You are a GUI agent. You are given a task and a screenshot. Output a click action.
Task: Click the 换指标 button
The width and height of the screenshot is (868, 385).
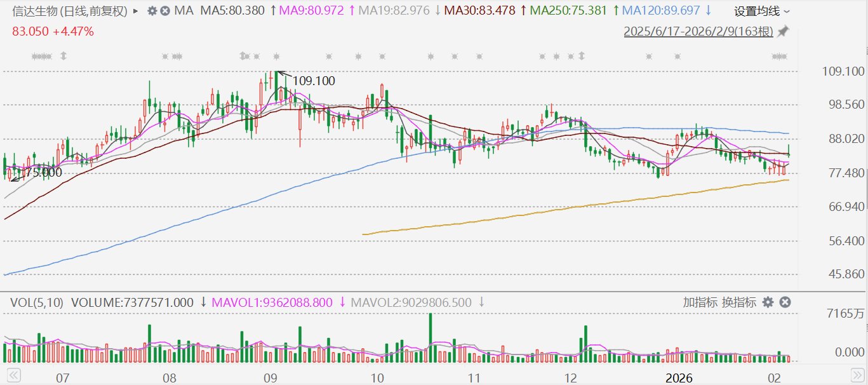click(x=739, y=302)
